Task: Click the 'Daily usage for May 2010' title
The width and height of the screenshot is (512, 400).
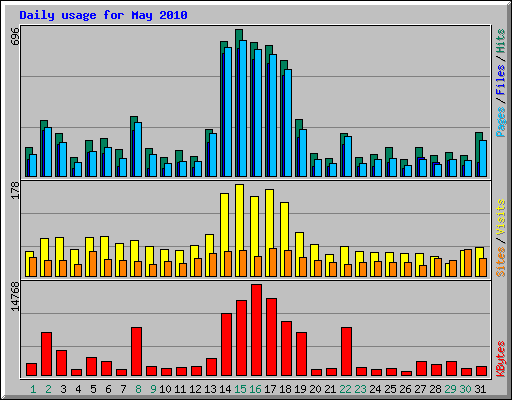Action: 103,15
